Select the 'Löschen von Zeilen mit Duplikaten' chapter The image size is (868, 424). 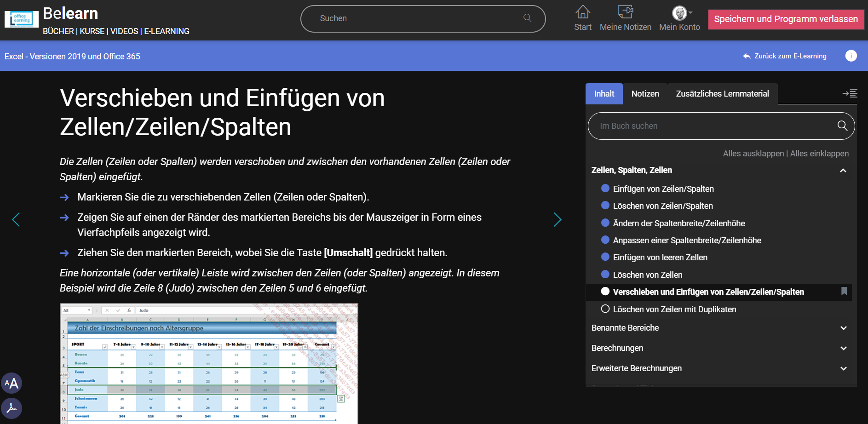[x=674, y=309]
